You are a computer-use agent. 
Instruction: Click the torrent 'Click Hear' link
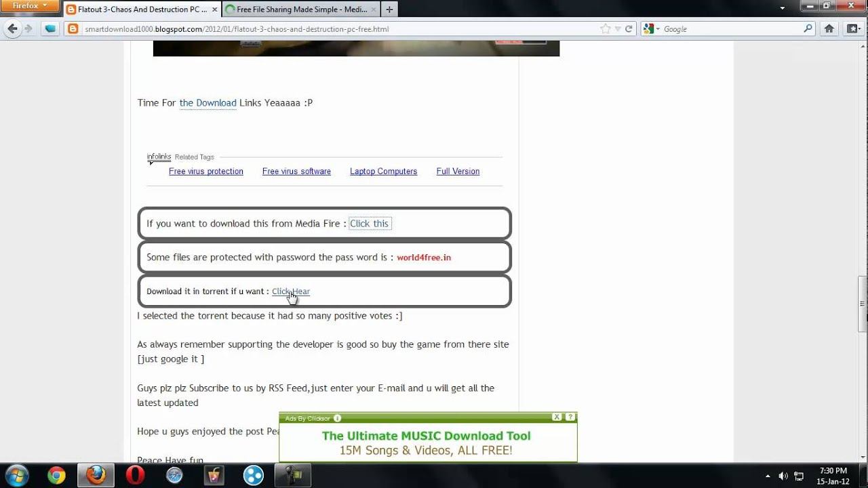click(291, 291)
